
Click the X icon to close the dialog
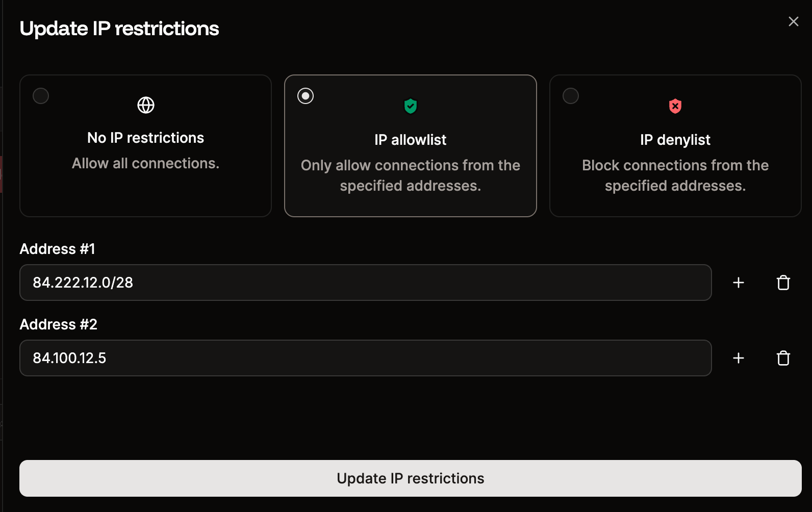pos(793,21)
